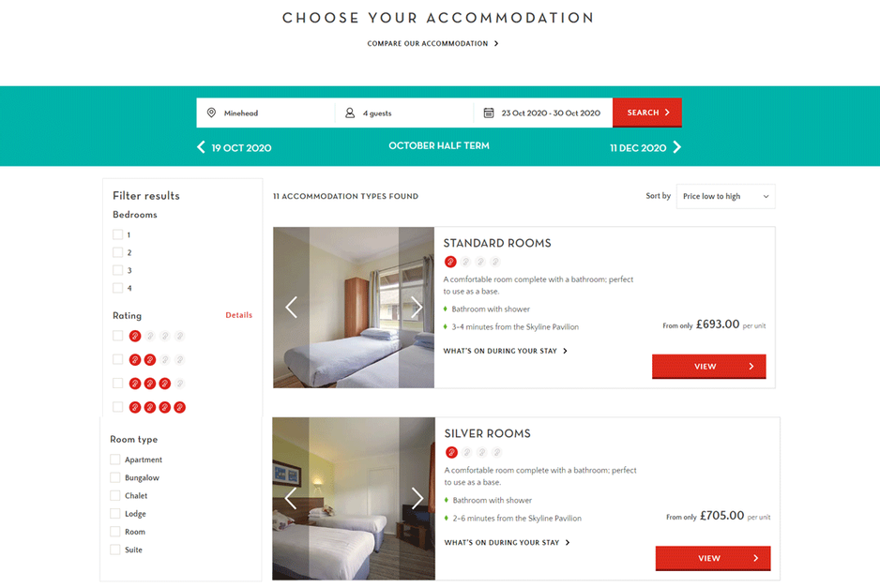Click the back chevron beside 19 Oct 2020

[x=201, y=147]
